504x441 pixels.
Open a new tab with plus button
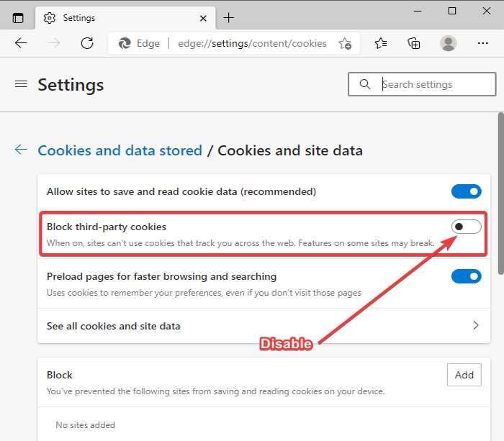pyautogui.click(x=229, y=17)
